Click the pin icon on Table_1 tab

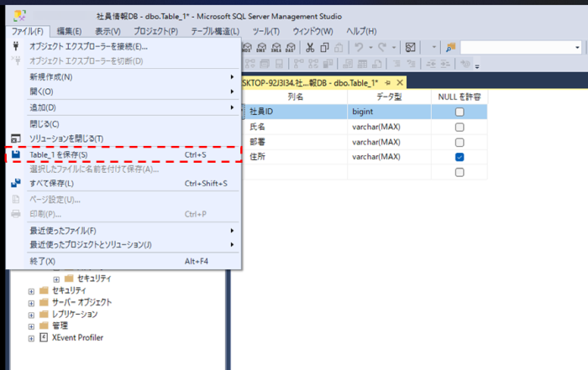(388, 82)
